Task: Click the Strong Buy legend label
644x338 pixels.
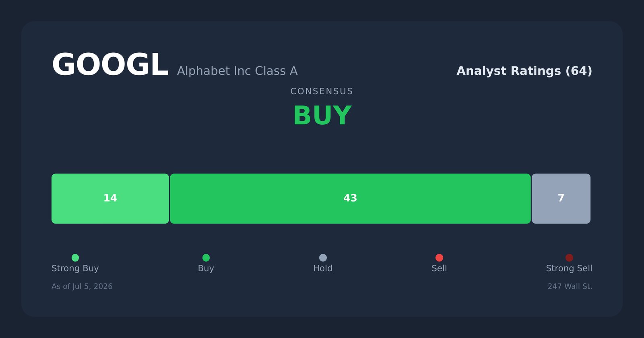Action: pyautogui.click(x=75, y=268)
